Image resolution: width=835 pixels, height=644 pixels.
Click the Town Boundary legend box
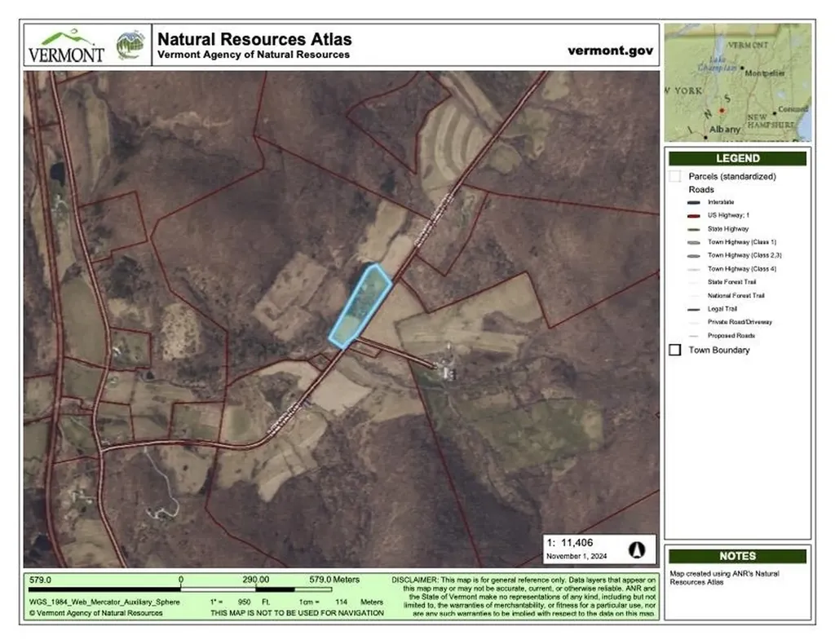coord(675,350)
